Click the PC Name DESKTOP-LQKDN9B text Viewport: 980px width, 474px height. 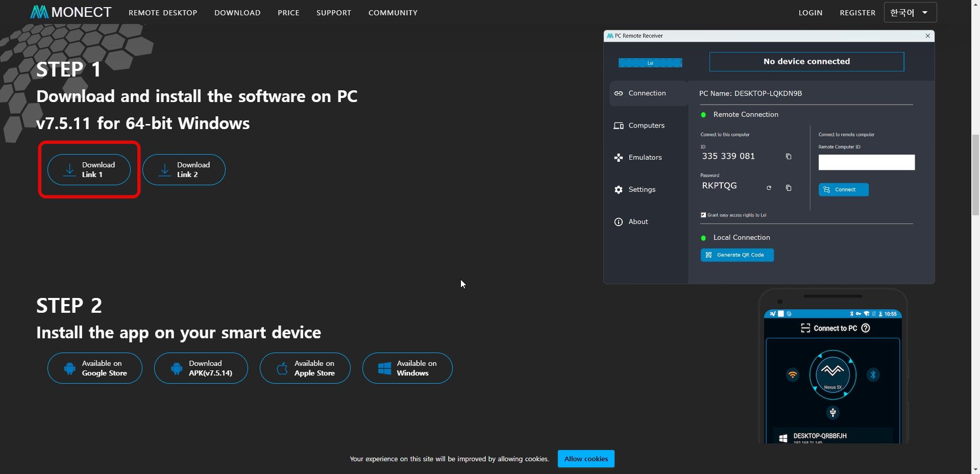750,93
